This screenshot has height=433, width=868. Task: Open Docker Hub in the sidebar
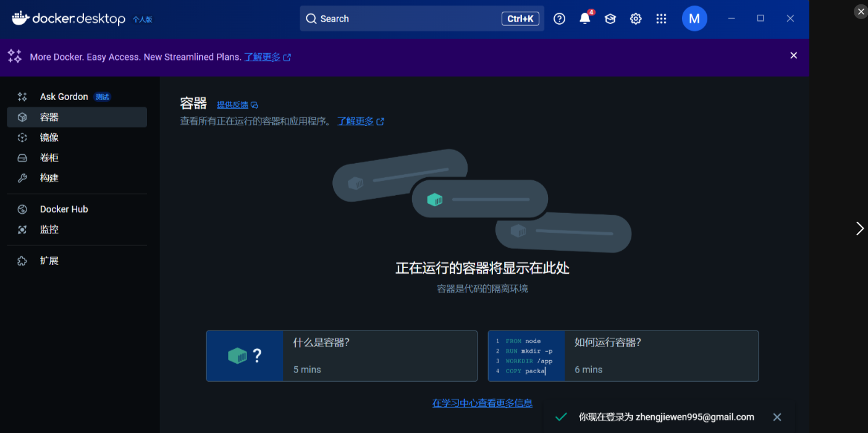click(x=77, y=209)
